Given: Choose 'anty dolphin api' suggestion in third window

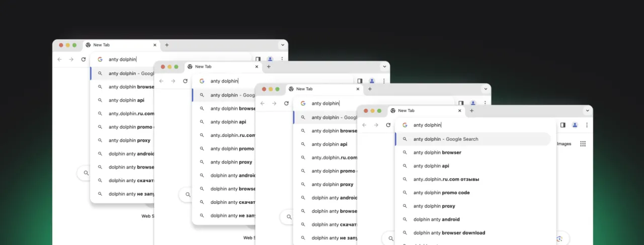Looking at the screenshot, I should [x=325, y=144].
